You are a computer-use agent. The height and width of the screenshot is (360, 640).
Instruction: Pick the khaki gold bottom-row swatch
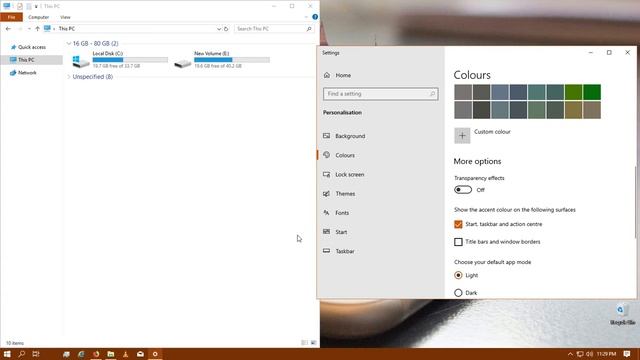(x=573, y=110)
